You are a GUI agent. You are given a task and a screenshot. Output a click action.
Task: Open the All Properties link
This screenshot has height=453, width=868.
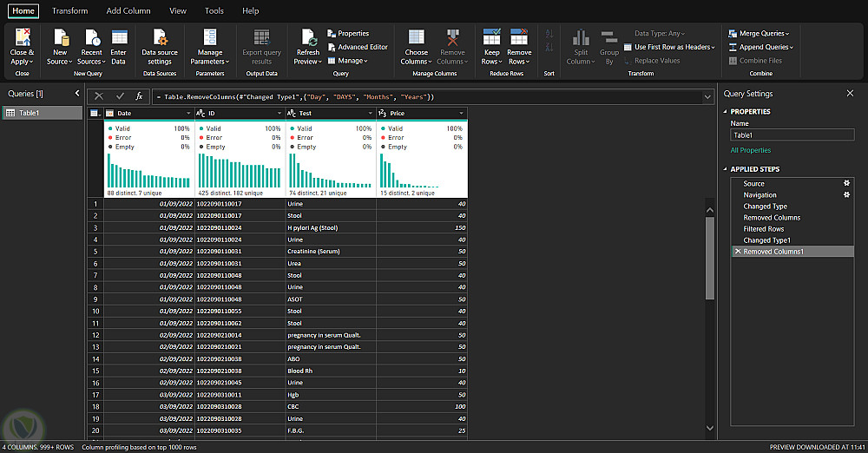tap(751, 151)
